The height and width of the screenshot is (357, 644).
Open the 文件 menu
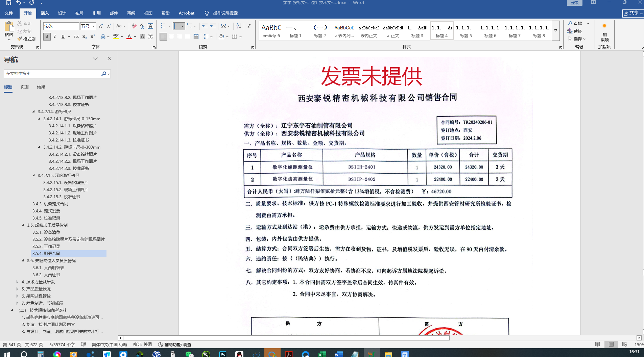(9, 13)
